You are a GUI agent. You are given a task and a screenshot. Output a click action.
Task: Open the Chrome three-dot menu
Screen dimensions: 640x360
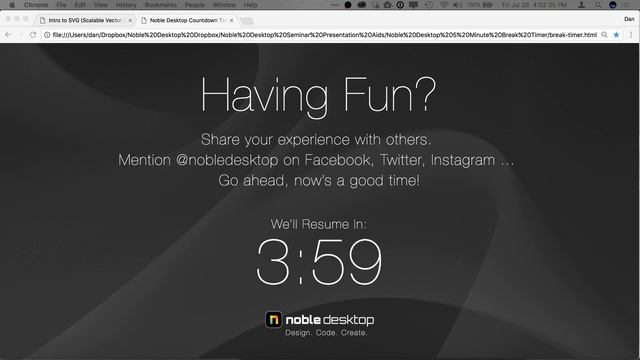point(631,35)
